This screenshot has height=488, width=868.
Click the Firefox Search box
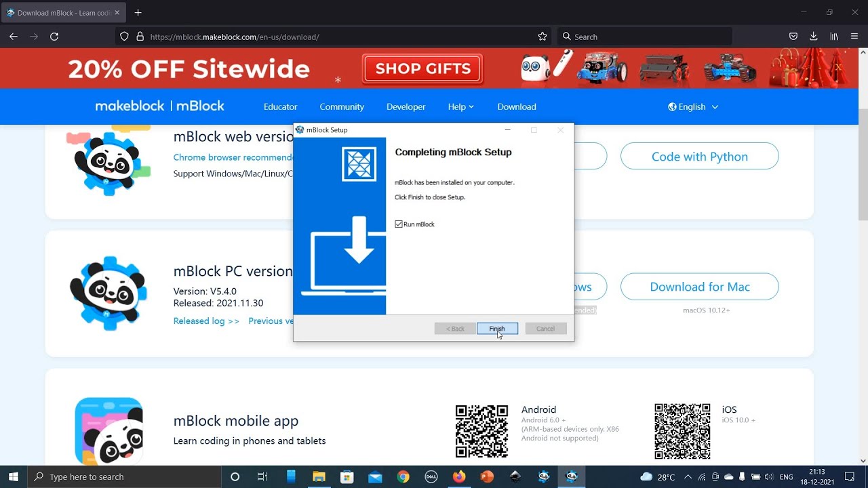(644, 37)
